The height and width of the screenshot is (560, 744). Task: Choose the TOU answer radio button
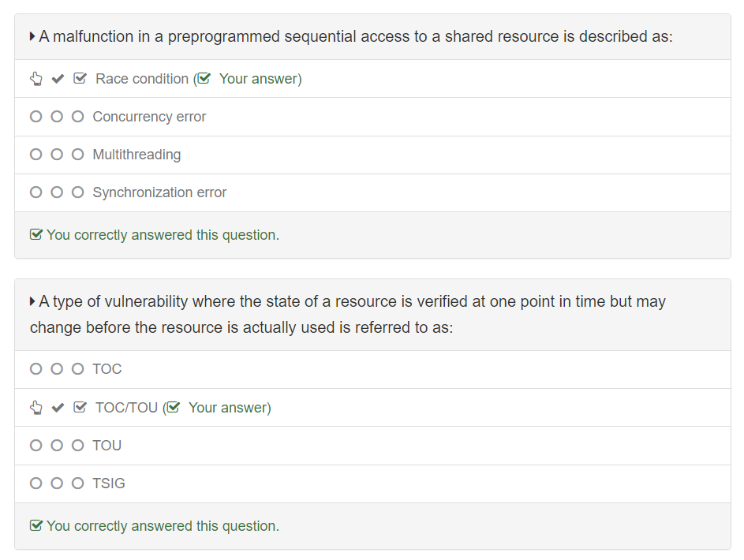click(x=36, y=446)
